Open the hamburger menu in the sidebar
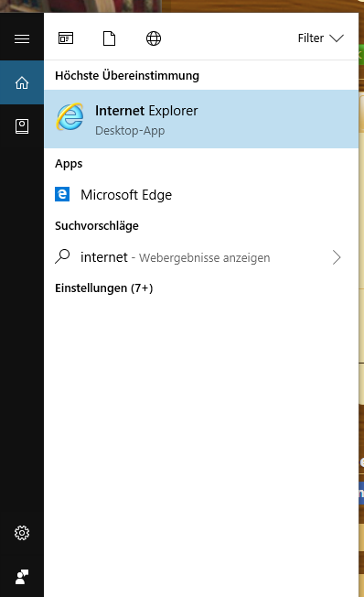364x597 pixels. (x=22, y=38)
